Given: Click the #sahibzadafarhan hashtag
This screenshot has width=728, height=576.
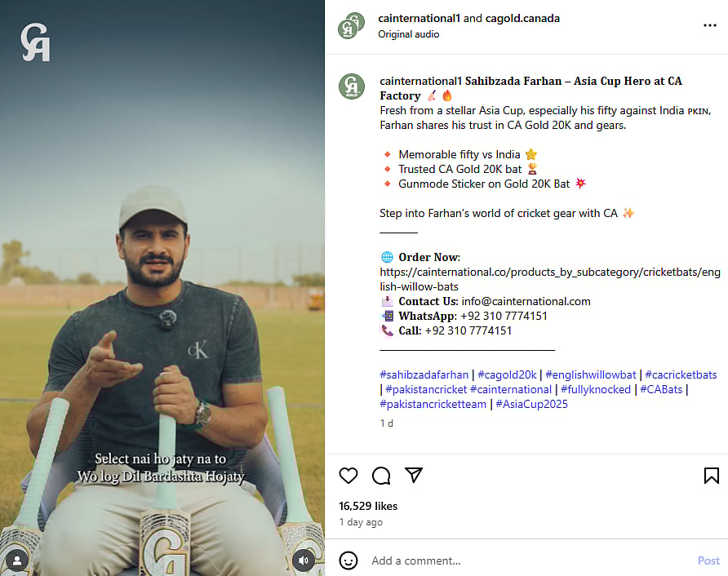Looking at the screenshot, I should 424,374.
